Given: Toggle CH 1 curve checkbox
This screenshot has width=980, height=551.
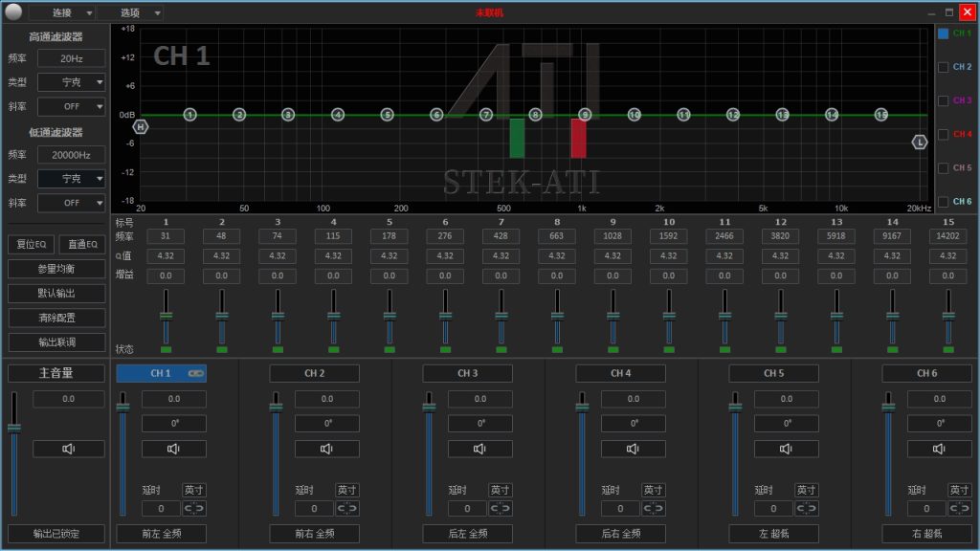Looking at the screenshot, I should [x=943, y=33].
